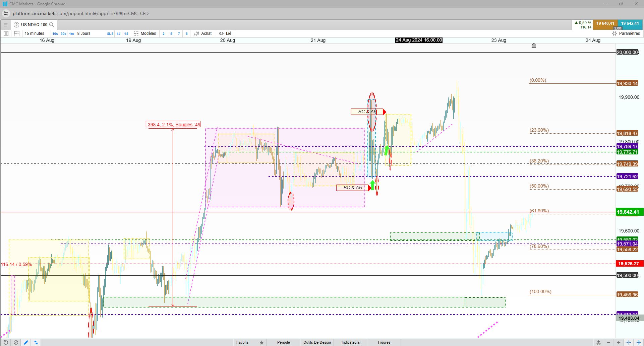This screenshot has height=346, width=644.
Task: Open the hamburger menu beside the chart tab
Action: 6,25
